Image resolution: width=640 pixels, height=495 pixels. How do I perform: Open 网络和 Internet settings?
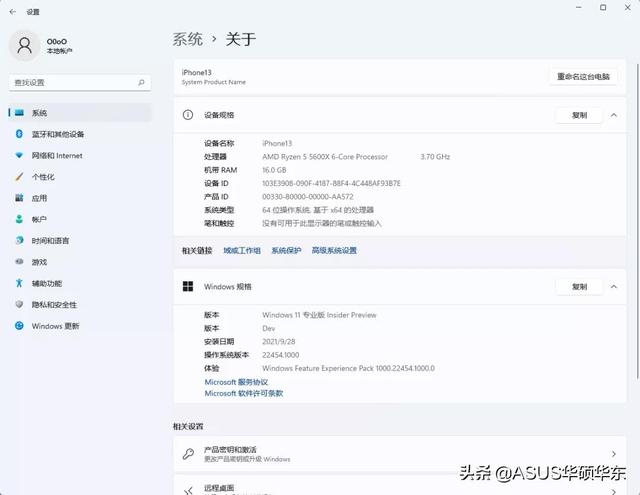tap(80, 155)
